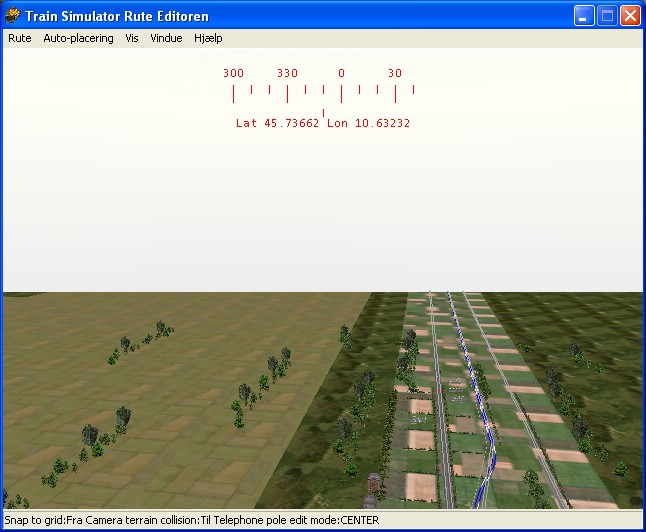Maximize the Rute Editoren window

pyautogui.click(x=607, y=16)
